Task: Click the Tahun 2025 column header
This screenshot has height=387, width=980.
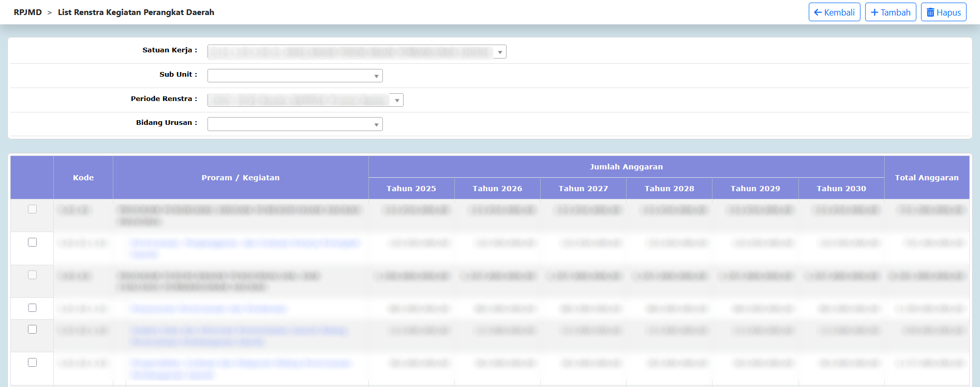Action: tap(411, 189)
